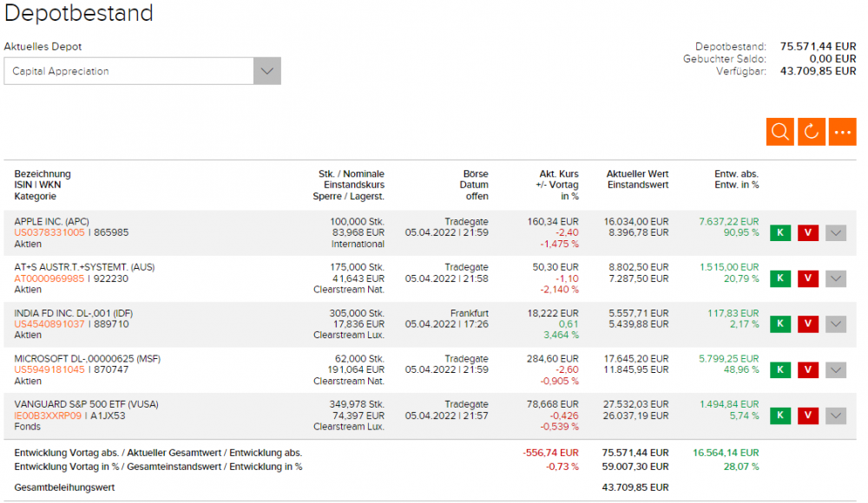Viewport: 868px width, 503px height.
Task: Open Apple ISIN link US0378331005
Action: click(x=49, y=232)
